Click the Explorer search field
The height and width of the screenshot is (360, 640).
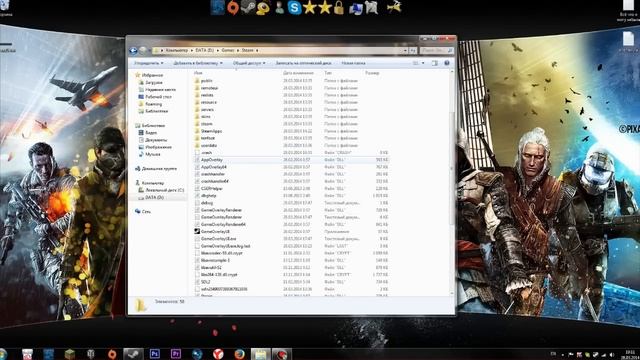[x=436, y=50]
